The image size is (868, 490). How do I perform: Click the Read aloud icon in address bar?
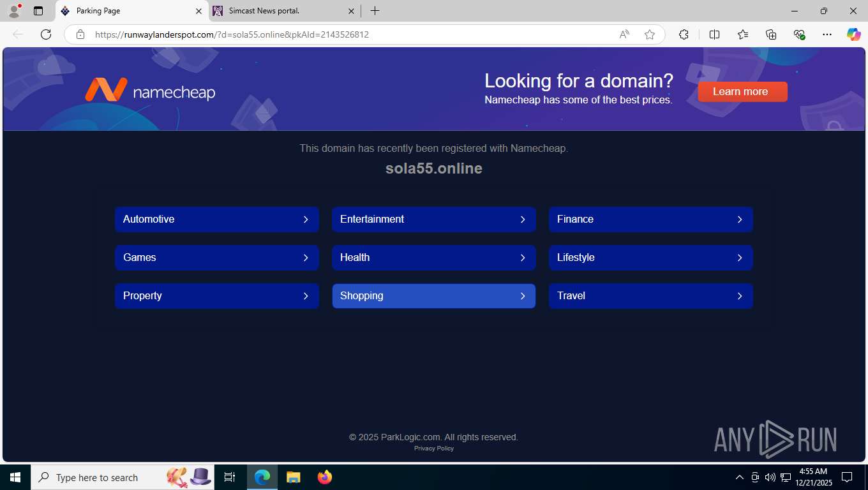(624, 34)
